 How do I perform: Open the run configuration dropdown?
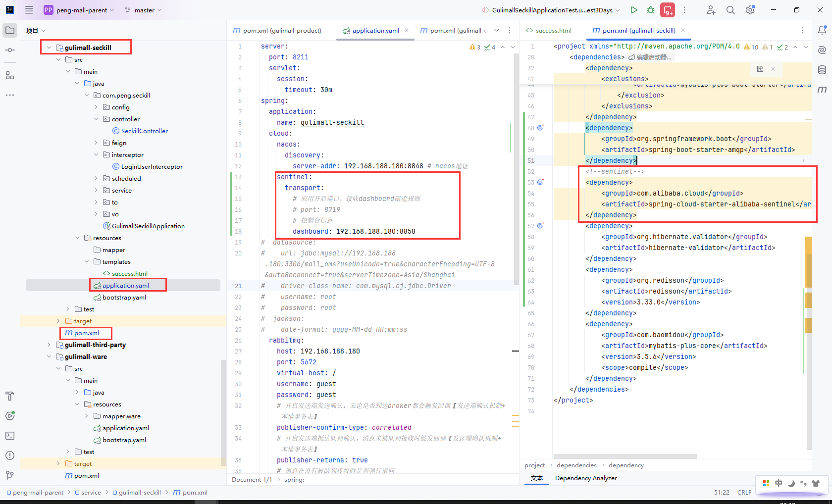click(551, 10)
